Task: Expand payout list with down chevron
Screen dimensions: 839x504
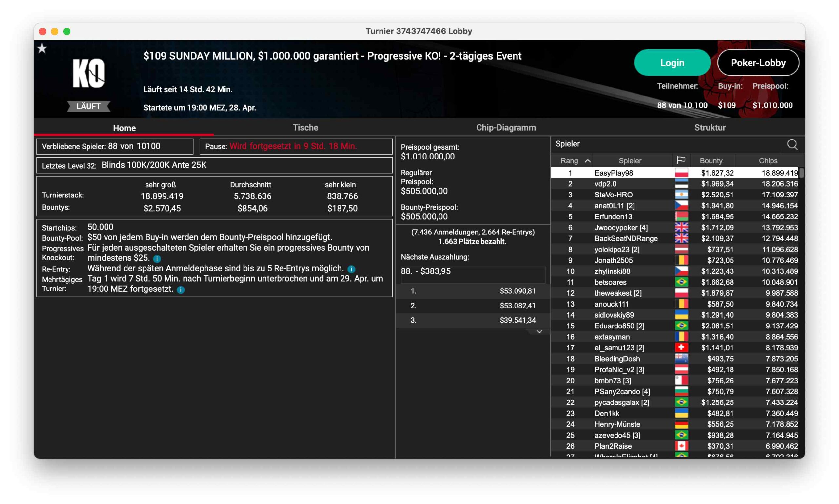Action: coord(539,331)
